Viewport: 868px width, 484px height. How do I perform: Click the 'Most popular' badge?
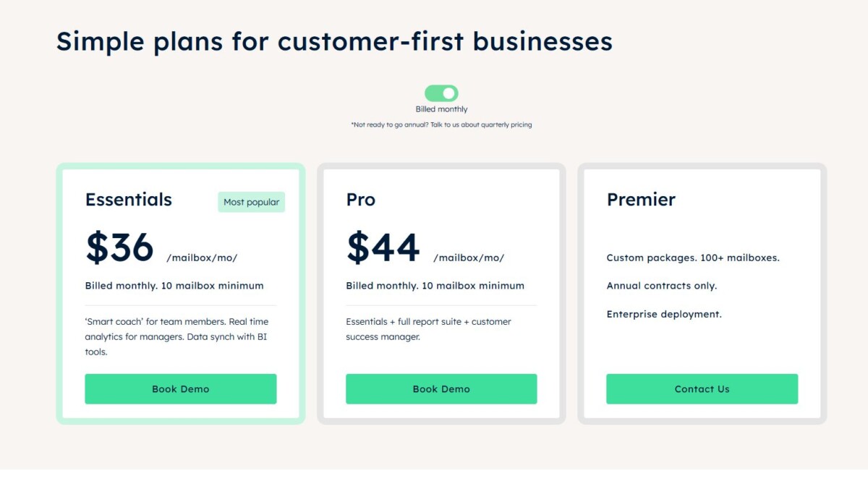coord(251,203)
